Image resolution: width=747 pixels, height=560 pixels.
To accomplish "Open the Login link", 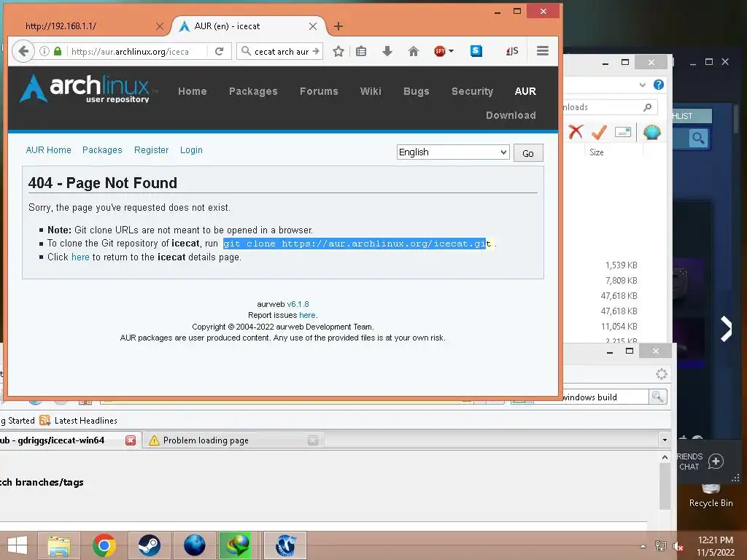I will [x=191, y=150].
